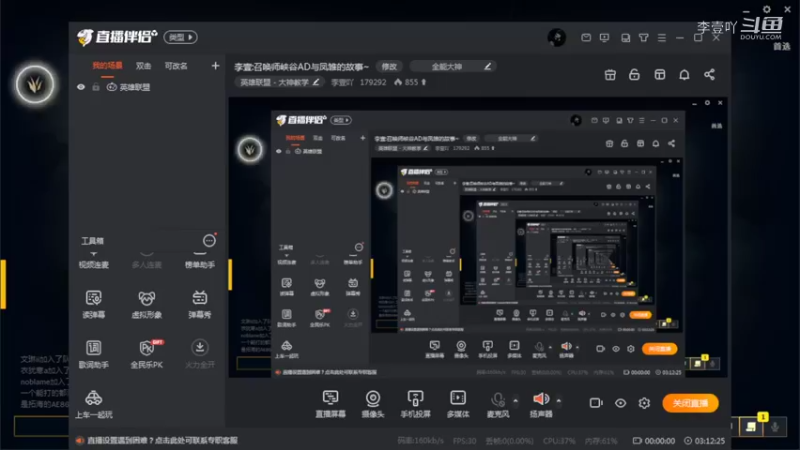Screen dimensions: 800x450
Task: Click the 修改 title edit button
Action: click(x=389, y=67)
